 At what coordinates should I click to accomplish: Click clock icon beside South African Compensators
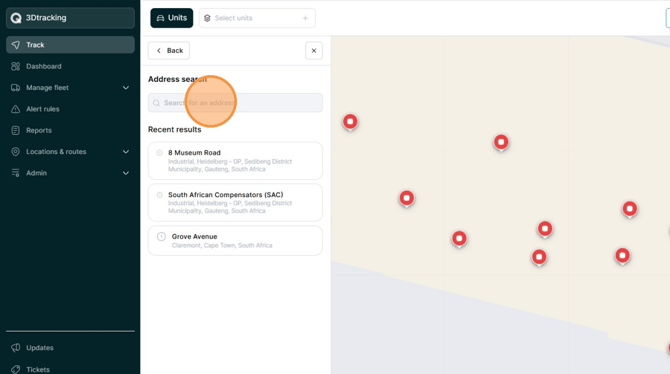point(159,194)
